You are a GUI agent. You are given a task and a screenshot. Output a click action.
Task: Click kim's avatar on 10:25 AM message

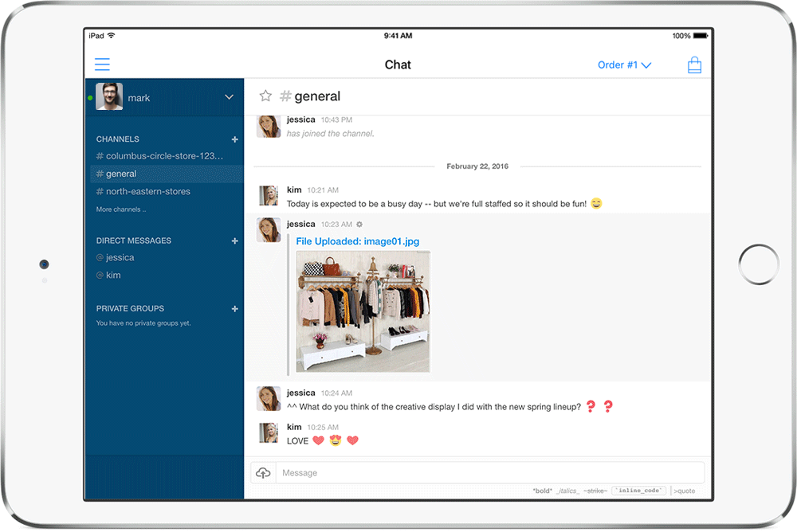tap(269, 433)
